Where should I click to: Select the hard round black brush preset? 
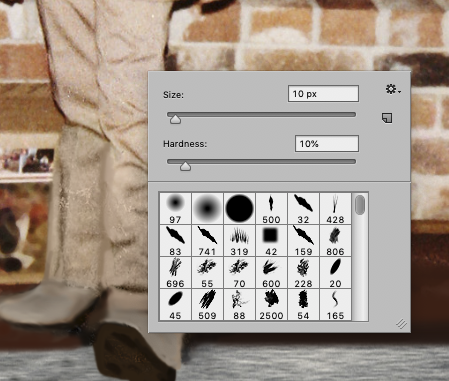click(239, 208)
